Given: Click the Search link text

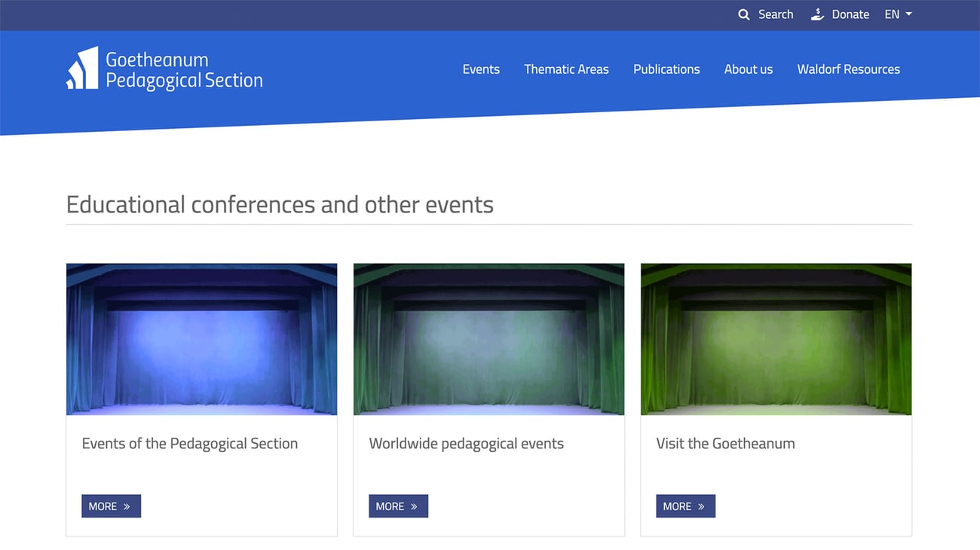Looking at the screenshot, I should point(776,14).
